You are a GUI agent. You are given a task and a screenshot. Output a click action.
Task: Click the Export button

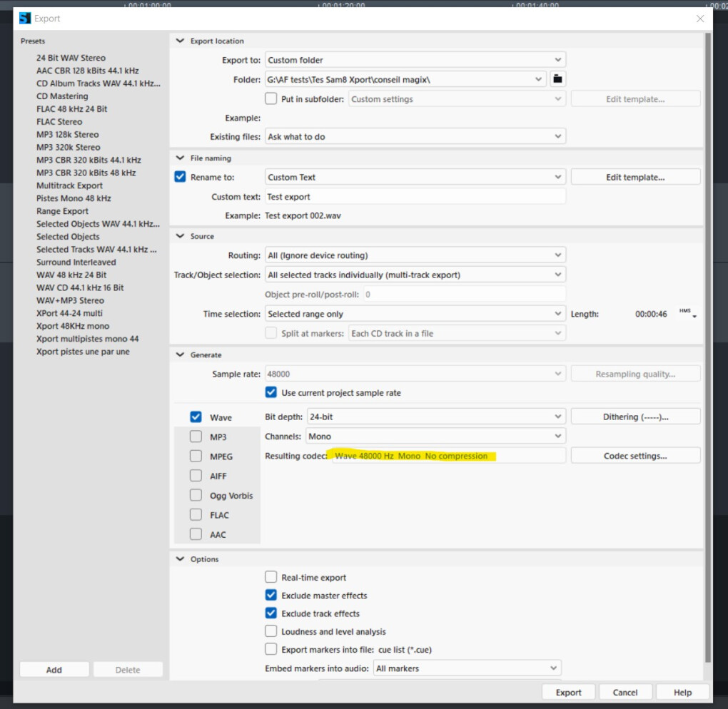(568, 692)
